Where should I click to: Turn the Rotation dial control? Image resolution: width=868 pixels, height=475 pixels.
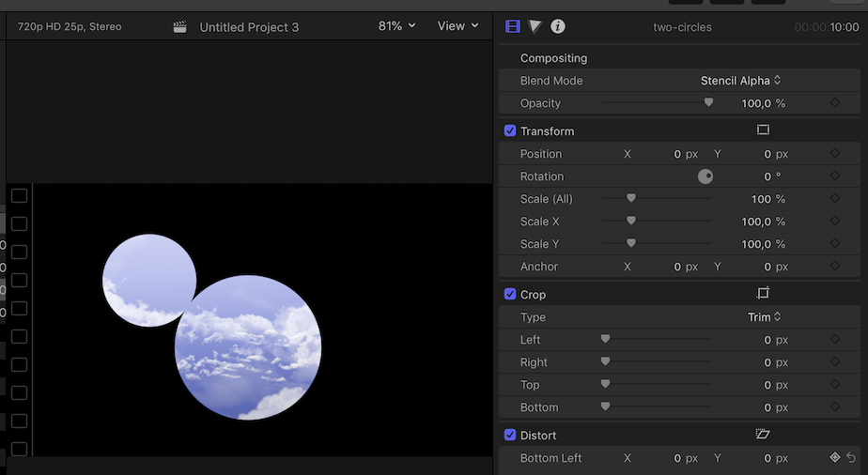click(x=705, y=176)
